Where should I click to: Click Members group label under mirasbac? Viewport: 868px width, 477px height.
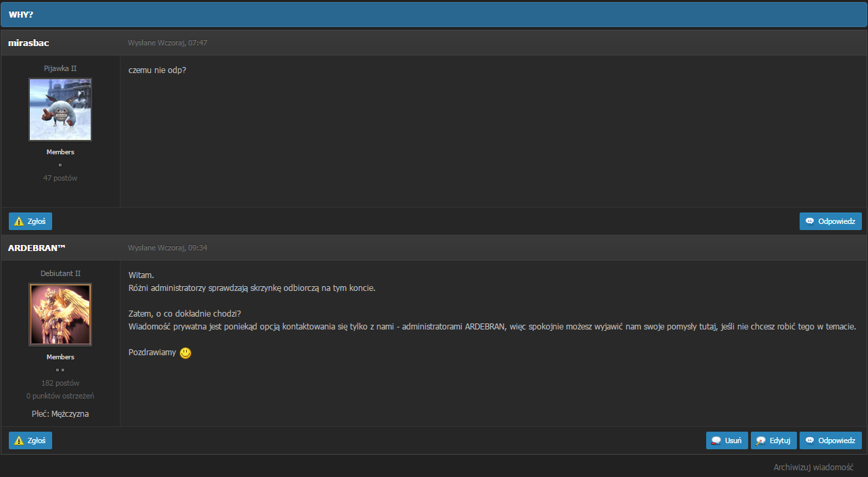pos(60,152)
